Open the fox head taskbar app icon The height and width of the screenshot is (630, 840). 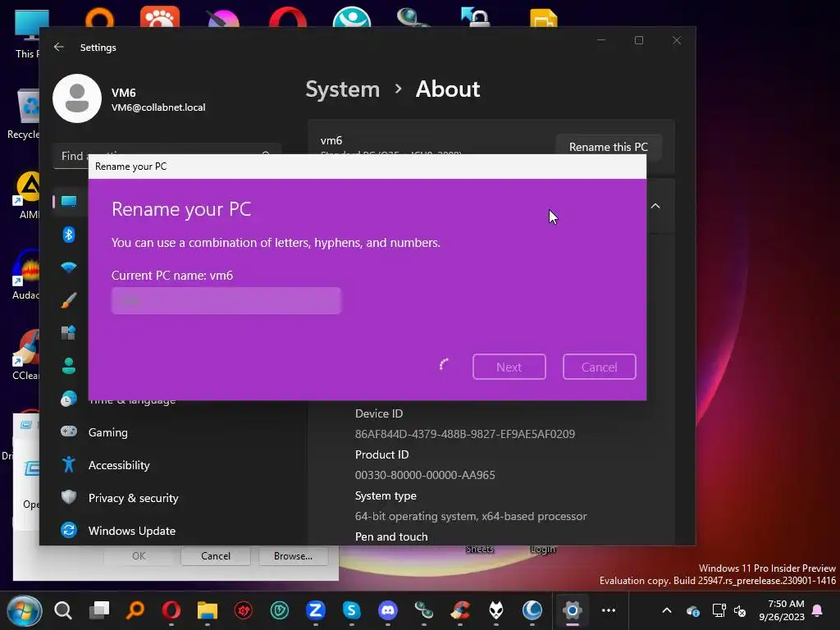496,610
